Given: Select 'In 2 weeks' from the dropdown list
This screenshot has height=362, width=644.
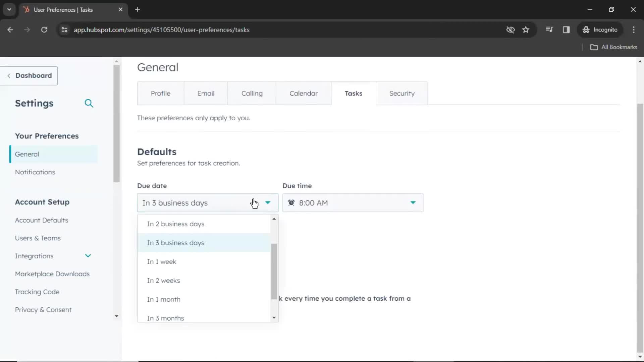Looking at the screenshot, I should coord(163,280).
